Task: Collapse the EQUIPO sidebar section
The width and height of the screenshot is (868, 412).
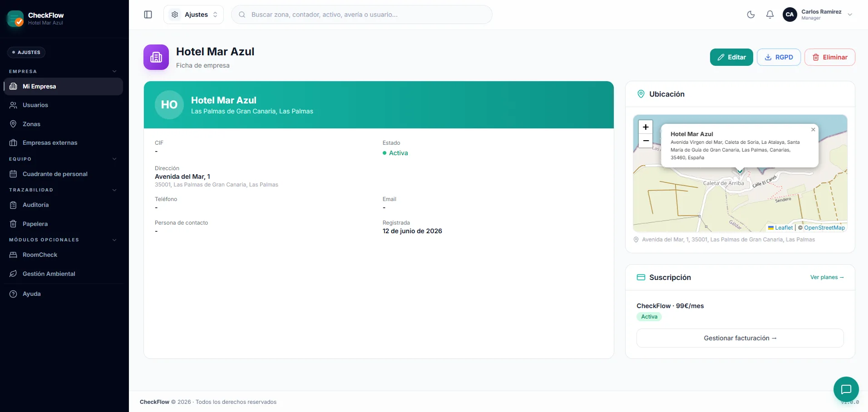Action: (114, 159)
